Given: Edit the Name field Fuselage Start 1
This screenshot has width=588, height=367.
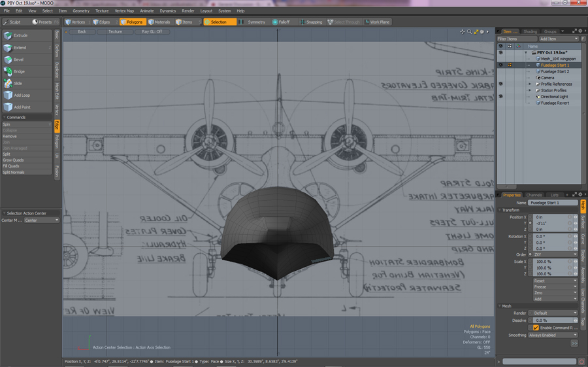Looking at the screenshot, I should (553, 202).
